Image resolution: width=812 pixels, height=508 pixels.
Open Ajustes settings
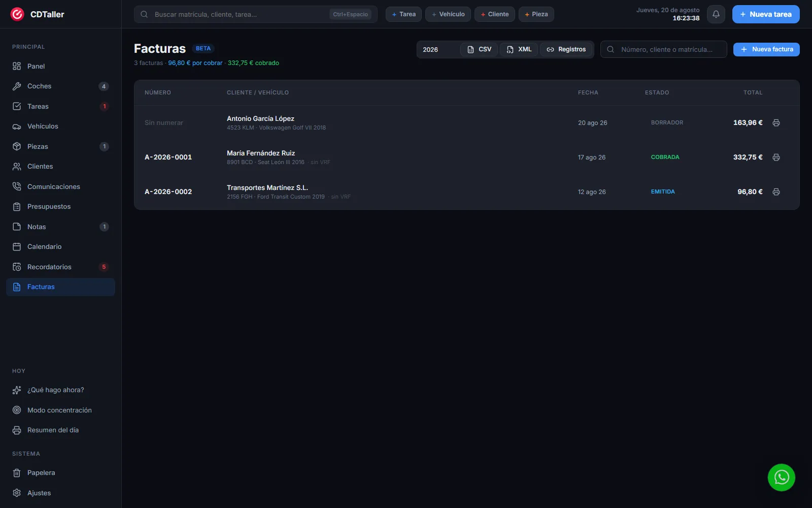pos(60,493)
